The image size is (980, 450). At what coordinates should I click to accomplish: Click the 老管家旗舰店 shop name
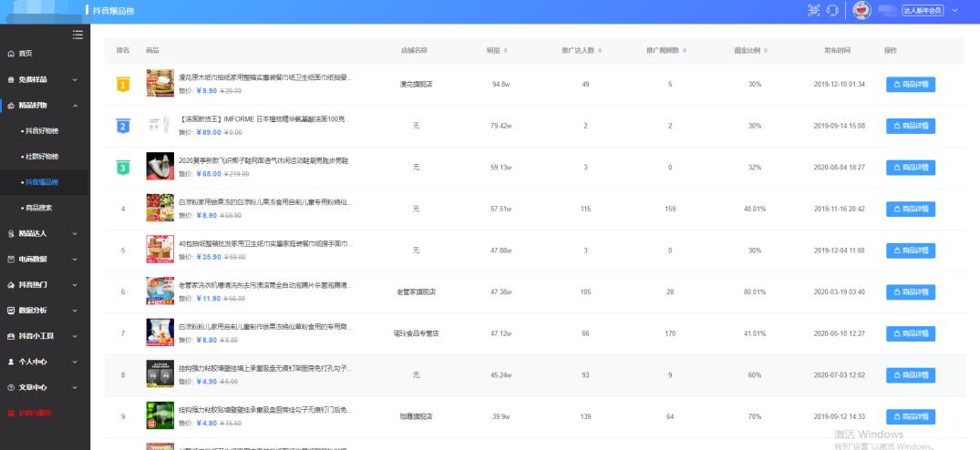pos(417,292)
